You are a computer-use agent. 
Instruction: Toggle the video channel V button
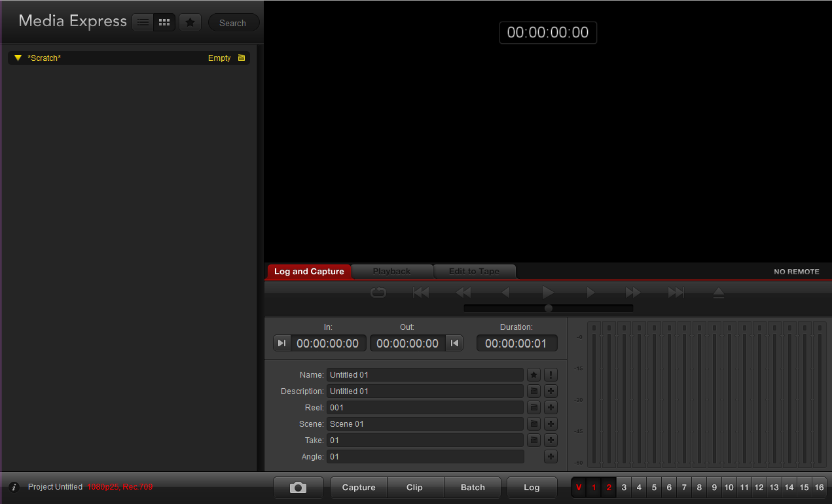[x=579, y=488]
